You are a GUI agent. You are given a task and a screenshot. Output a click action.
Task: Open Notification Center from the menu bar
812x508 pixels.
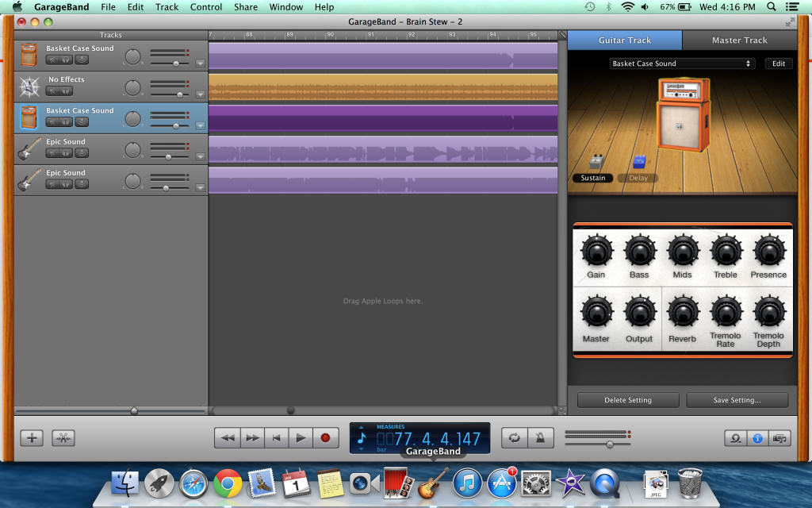click(792, 6)
